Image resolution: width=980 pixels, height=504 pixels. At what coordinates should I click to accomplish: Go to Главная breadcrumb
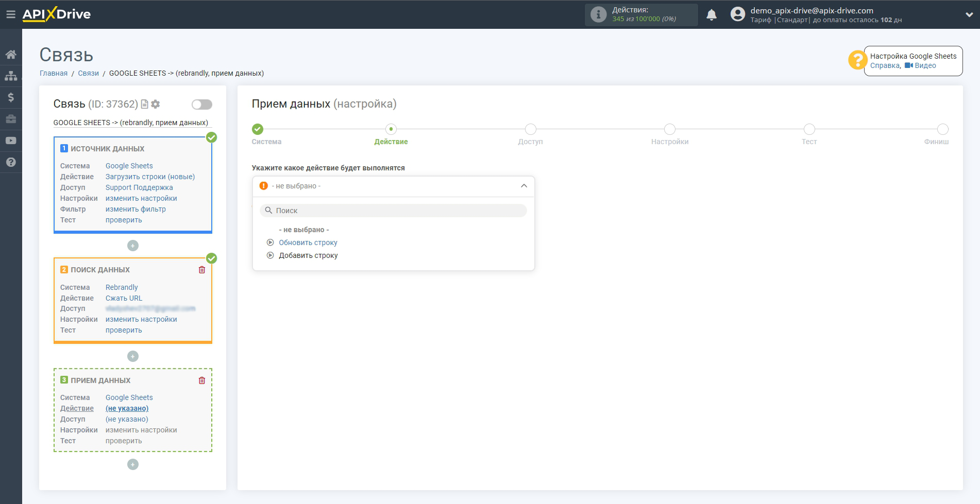(54, 73)
